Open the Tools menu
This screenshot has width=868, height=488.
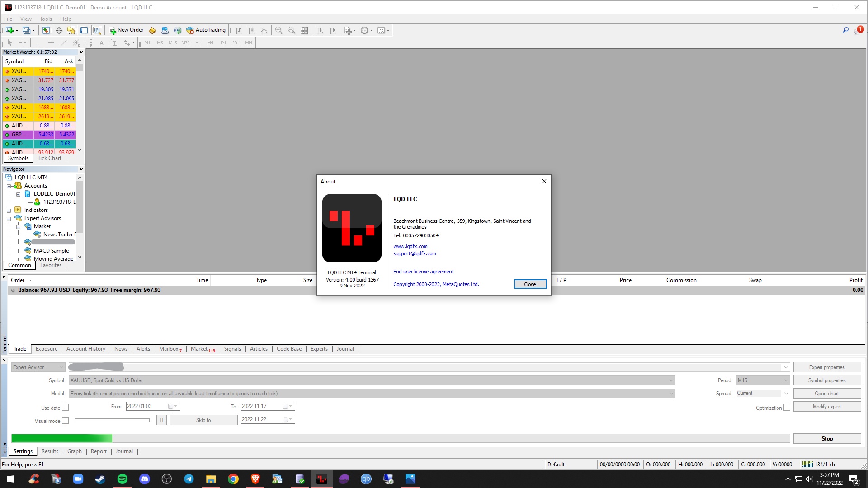[x=46, y=19]
